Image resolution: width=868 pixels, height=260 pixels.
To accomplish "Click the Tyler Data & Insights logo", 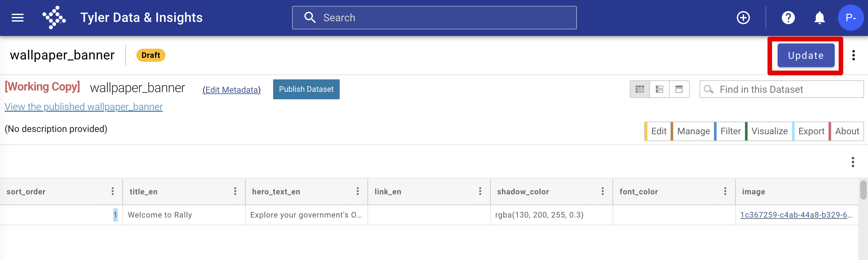I will (54, 18).
